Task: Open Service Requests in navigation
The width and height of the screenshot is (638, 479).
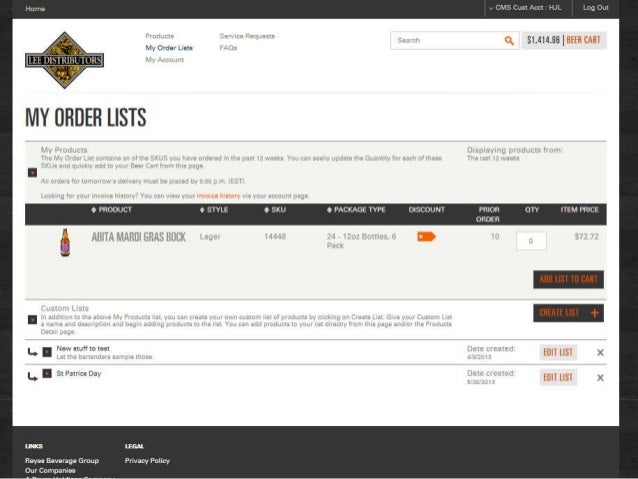Action: (247, 36)
